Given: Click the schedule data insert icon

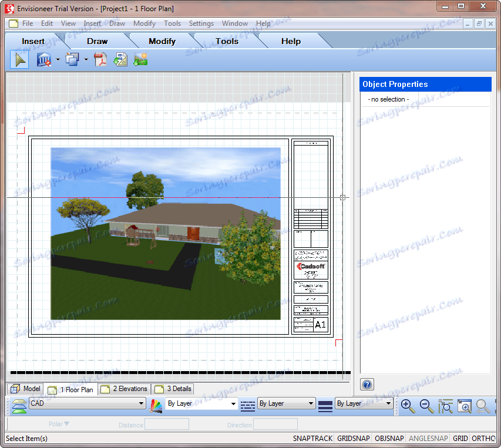Looking at the screenshot, I should click(x=120, y=60).
